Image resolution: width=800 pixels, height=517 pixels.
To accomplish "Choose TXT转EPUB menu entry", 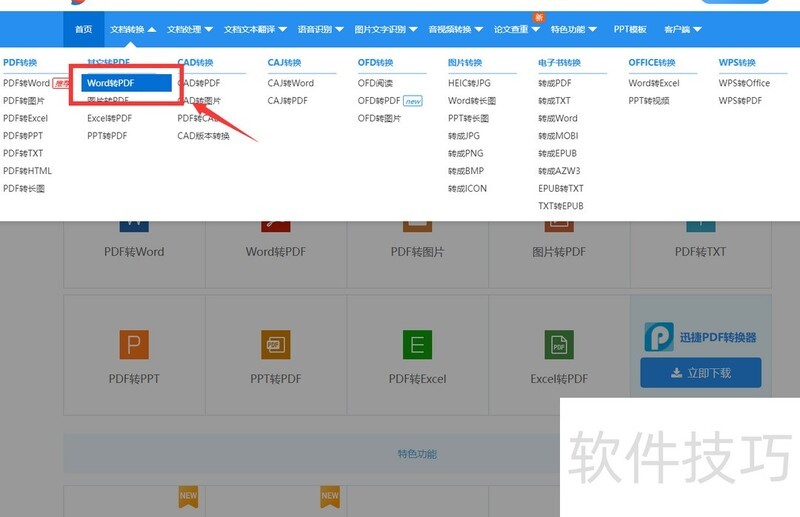I will click(560, 206).
